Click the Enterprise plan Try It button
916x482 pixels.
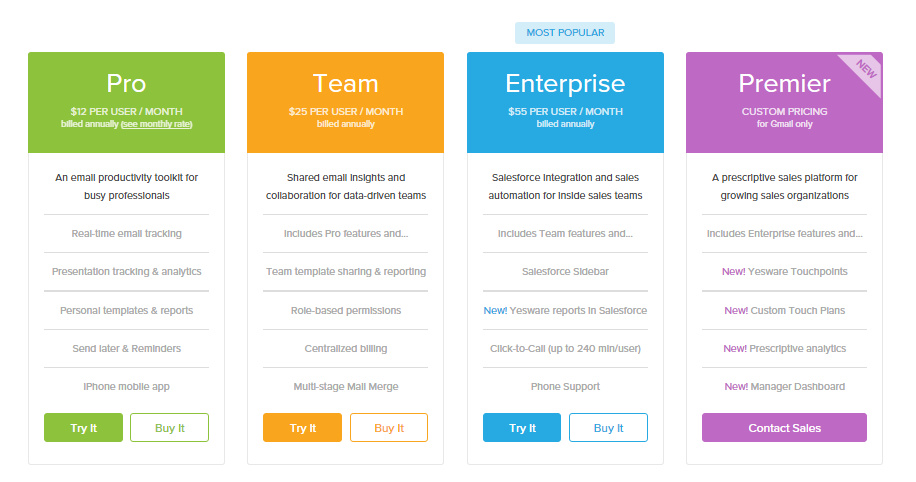pyautogui.click(x=522, y=428)
